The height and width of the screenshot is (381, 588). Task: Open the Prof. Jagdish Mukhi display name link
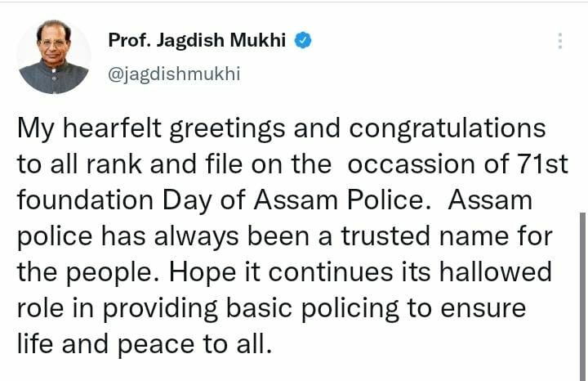pyautogui.click(x=197, y=40)
